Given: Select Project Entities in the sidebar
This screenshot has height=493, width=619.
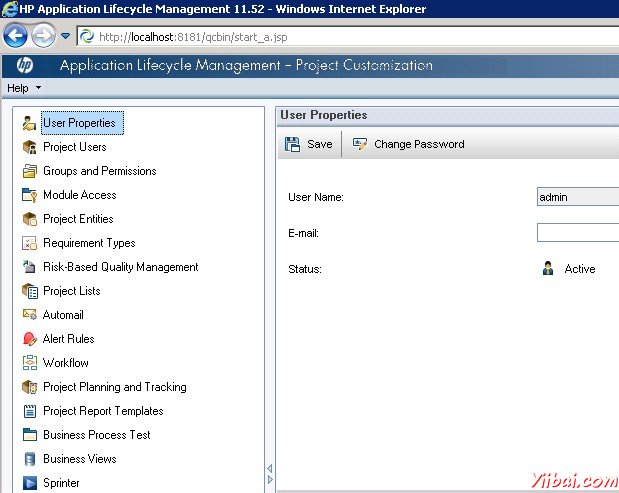Looking at the screenshot, I should (78, 219).
